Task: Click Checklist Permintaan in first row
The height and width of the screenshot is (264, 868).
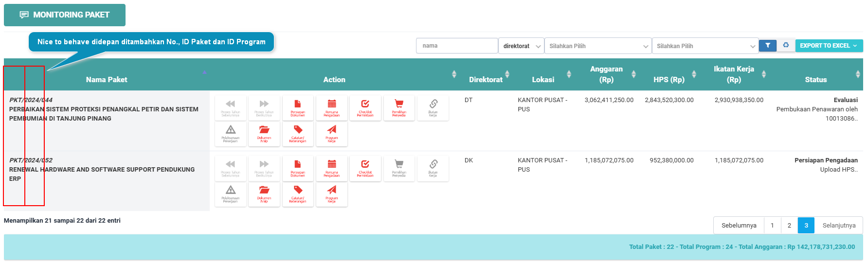Action: click(x=365, y=107)
